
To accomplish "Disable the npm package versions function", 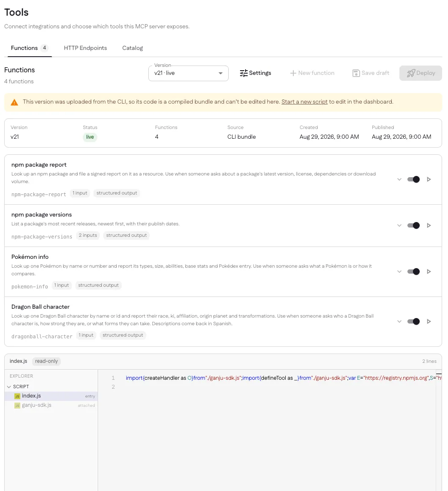I will coord(413,225).
